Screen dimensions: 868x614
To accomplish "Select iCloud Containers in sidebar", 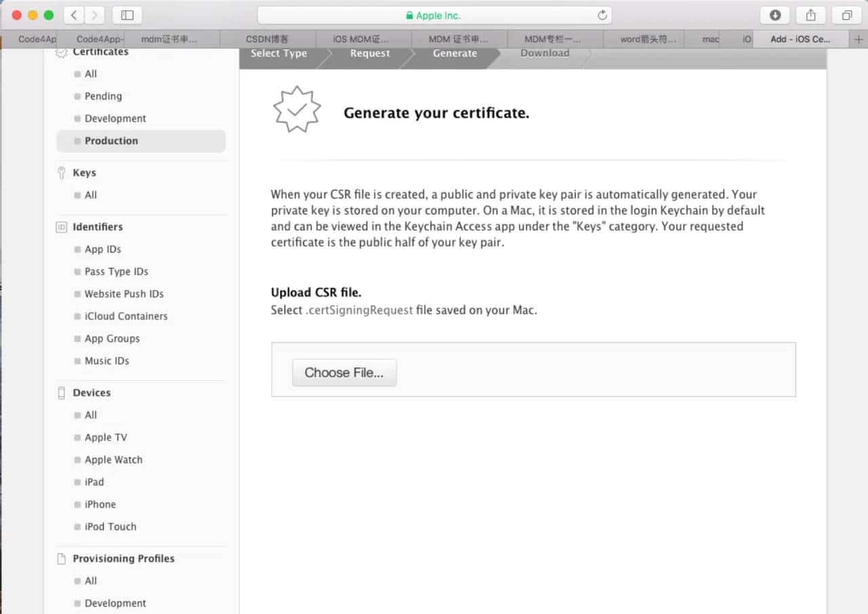I will click(126, 316).
